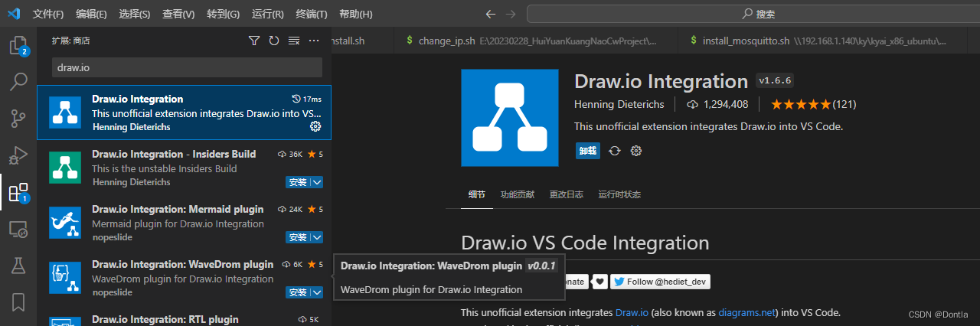The image size is (980, 326).
Task: Go back with the left arrow
Action: click(491, 14)
